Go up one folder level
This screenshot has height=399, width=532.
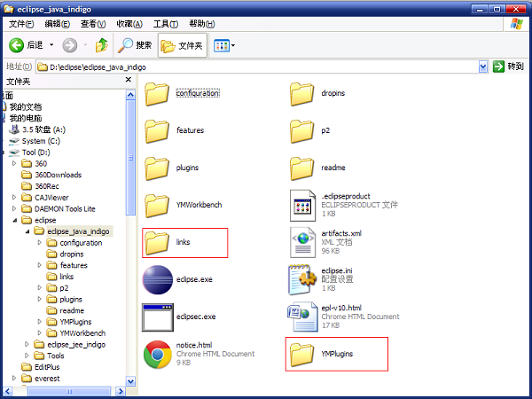click(101, 45)
